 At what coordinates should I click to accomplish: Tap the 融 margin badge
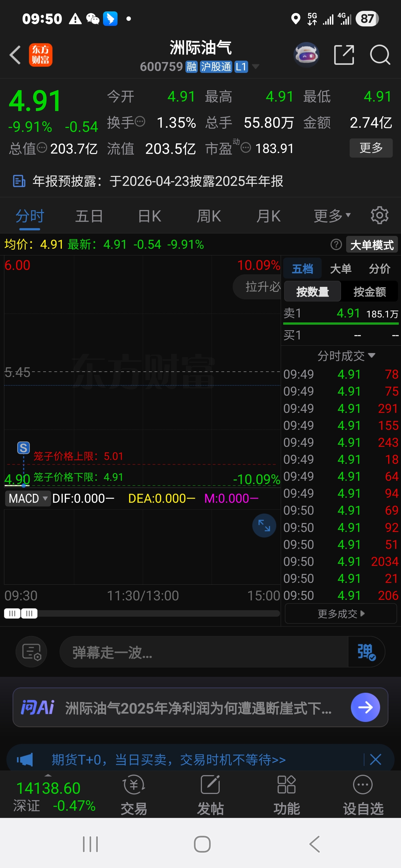(192, 67)
